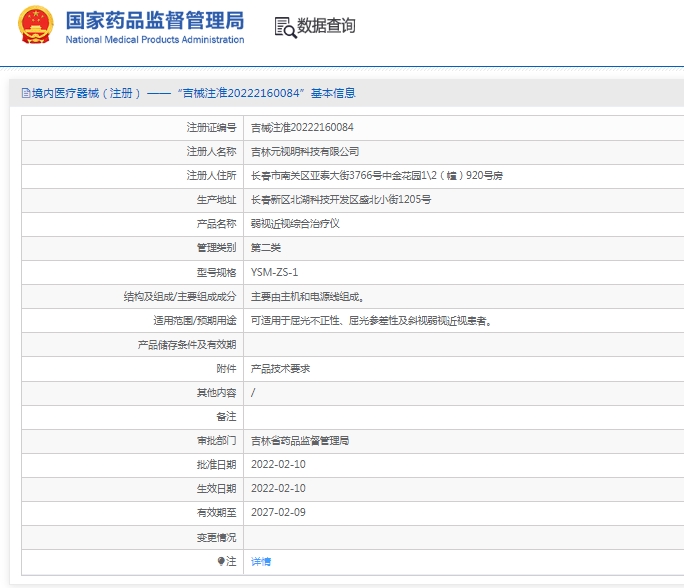
Task: Select model value YSM-ZS-1
Action: point(274,272)
